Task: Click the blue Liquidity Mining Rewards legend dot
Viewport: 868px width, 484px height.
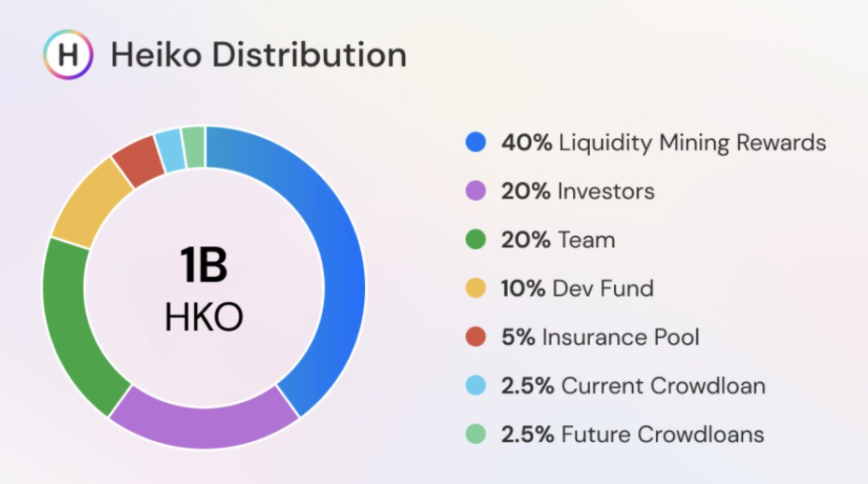Action: click(x=475, y=142)
